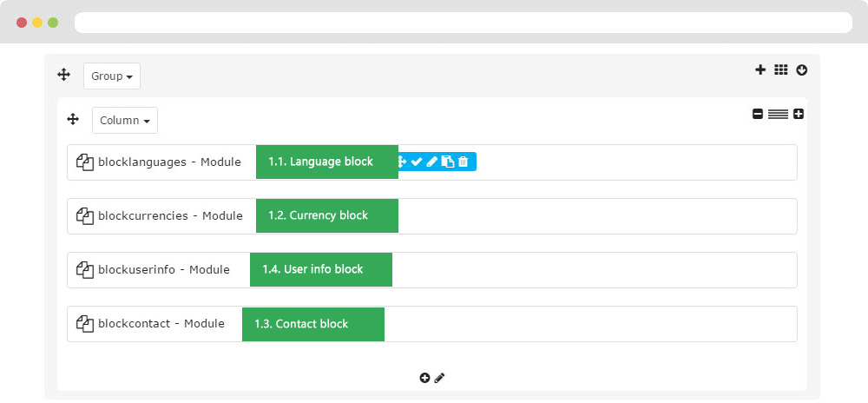Click the move handle on the Column row

[73, 119]
